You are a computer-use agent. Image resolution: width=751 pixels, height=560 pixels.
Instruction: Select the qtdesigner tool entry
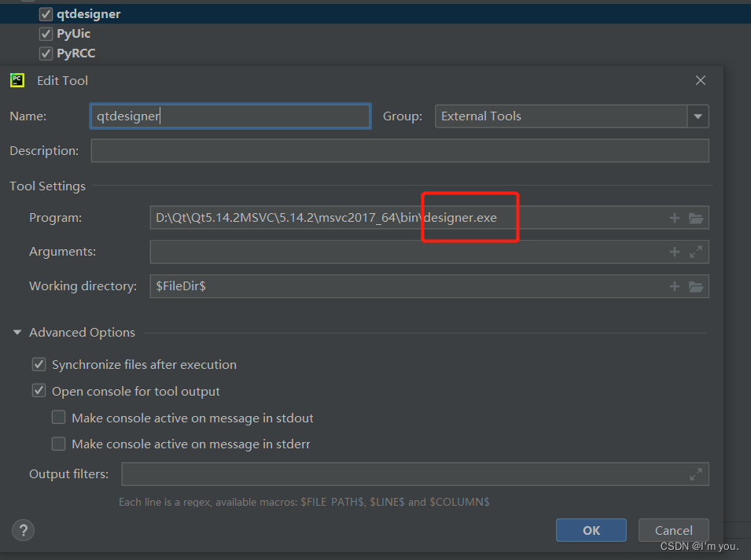click(89, 13)
